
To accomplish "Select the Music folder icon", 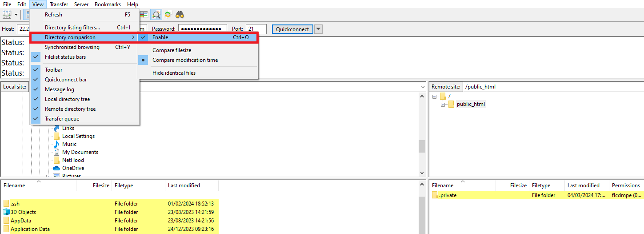I will (x=56, y=144).
